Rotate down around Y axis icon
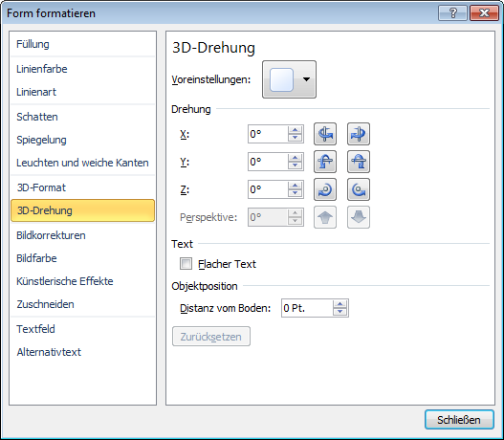Screen dimensions: 504x440 tap(359, 162)
